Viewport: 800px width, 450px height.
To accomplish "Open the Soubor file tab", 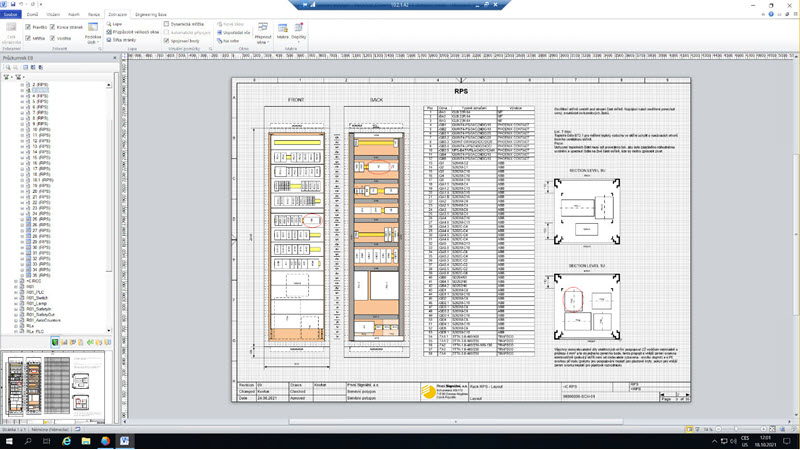I will pyautogui.click(x=11, y=15).
